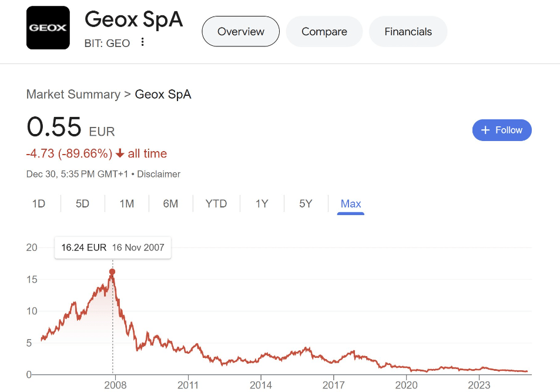Open the three-dot options menu

point(142,43)
